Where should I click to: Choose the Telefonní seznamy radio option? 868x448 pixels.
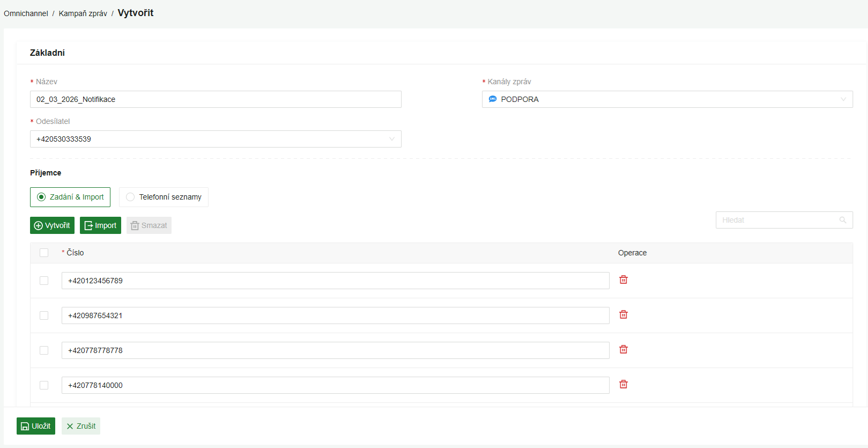click(x=130, y=197)
